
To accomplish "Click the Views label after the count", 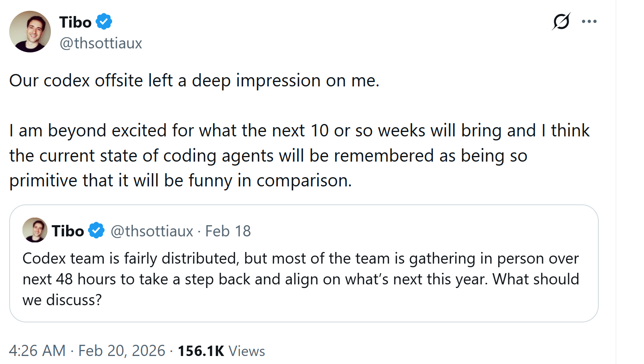I will (247, 351).
